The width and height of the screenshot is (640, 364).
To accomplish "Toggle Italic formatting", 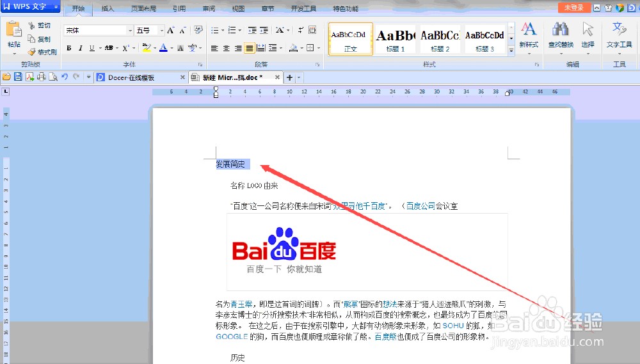I will pos(81,48).
